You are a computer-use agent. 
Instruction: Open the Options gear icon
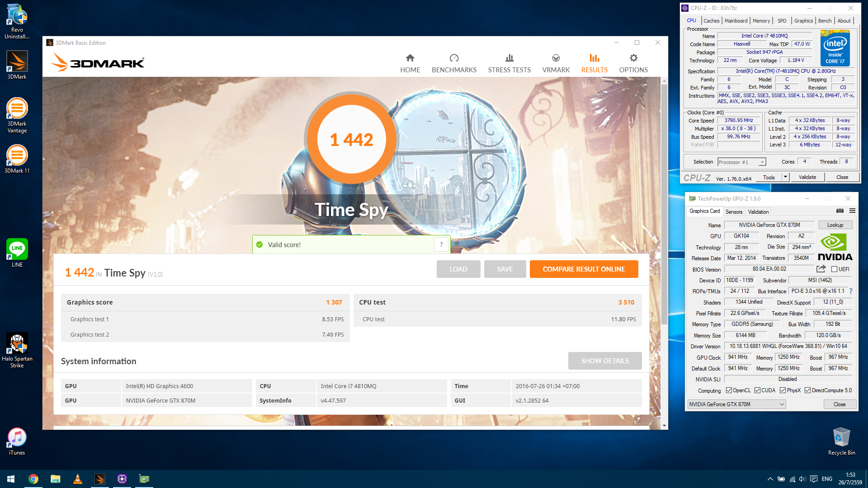tap(633, 58)
